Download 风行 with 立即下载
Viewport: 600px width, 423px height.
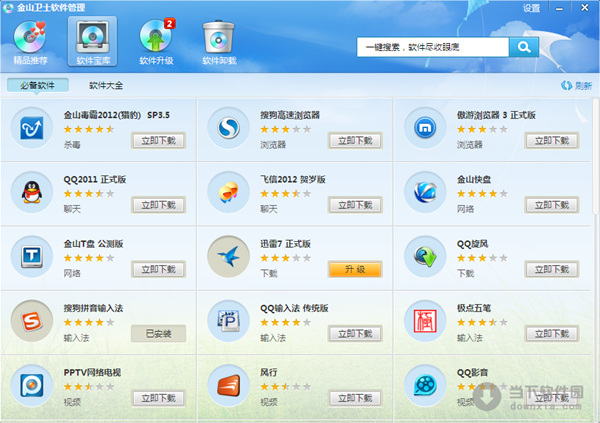pos(355,398)
